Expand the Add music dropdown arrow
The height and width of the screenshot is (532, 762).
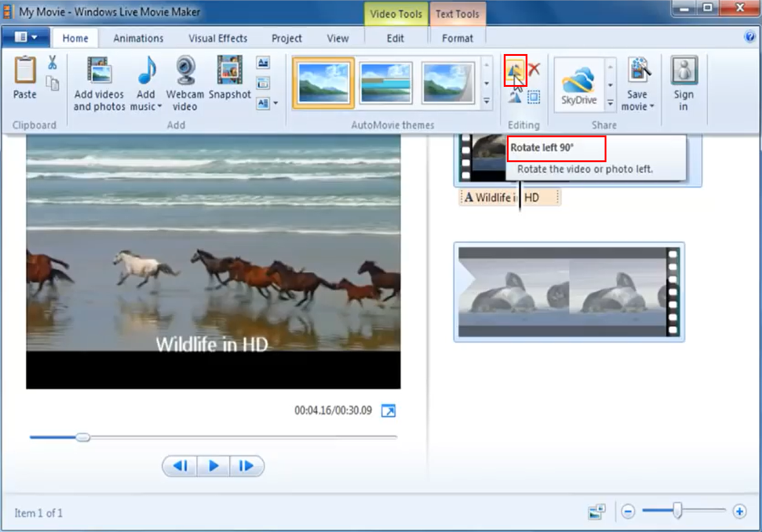[x=159, y=107]
